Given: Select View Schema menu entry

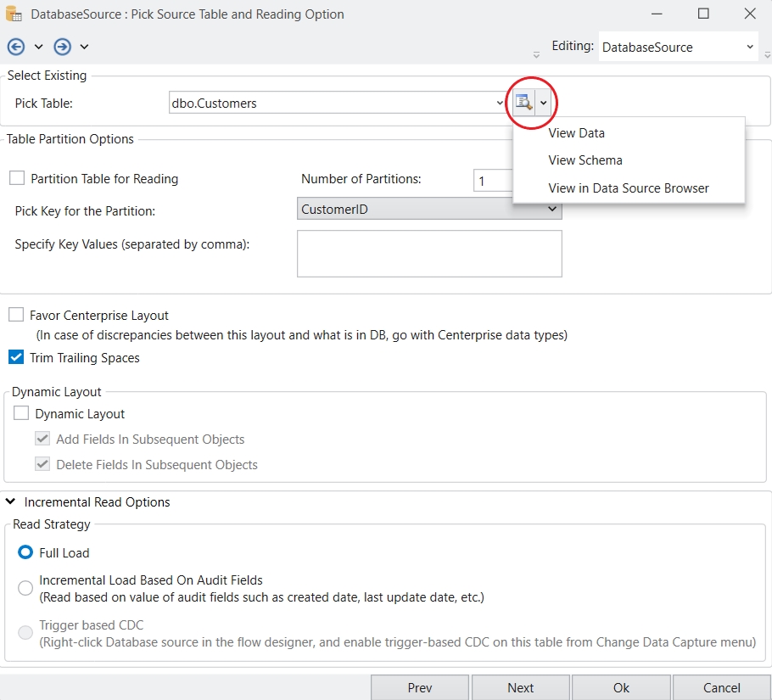Looking at the screenshot, I should pyautogui.click(x=585, y=160).
